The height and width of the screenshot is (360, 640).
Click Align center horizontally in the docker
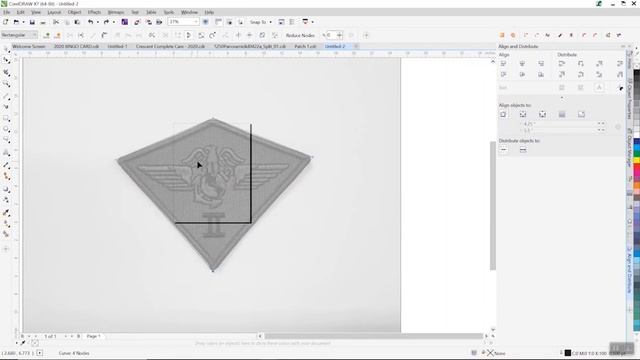522,64
